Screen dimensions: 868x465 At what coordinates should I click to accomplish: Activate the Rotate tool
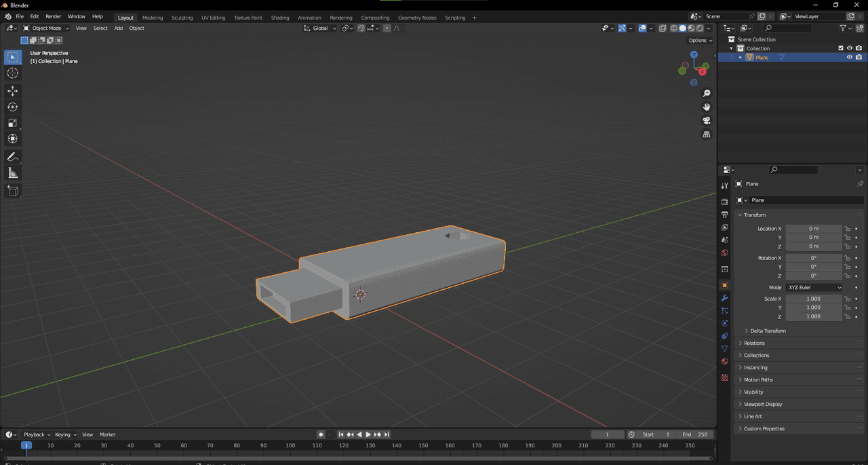tap(12, 107)
